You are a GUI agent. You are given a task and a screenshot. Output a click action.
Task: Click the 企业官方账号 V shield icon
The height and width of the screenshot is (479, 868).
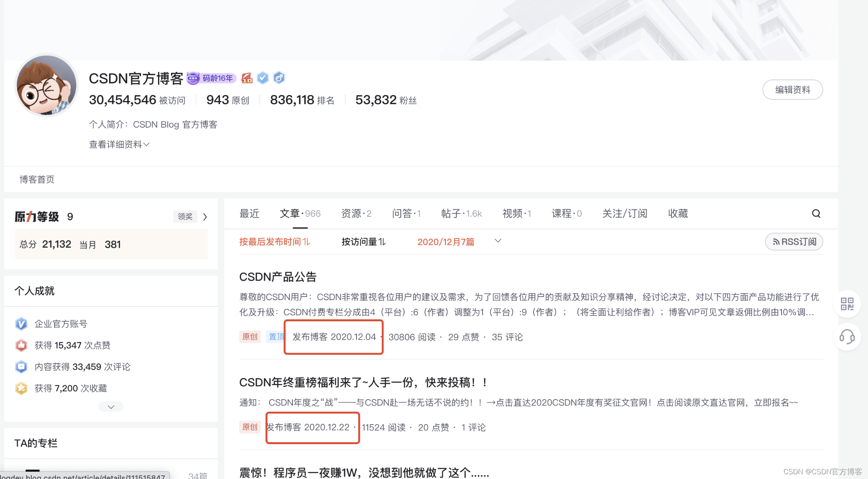(x=21, y=324)
